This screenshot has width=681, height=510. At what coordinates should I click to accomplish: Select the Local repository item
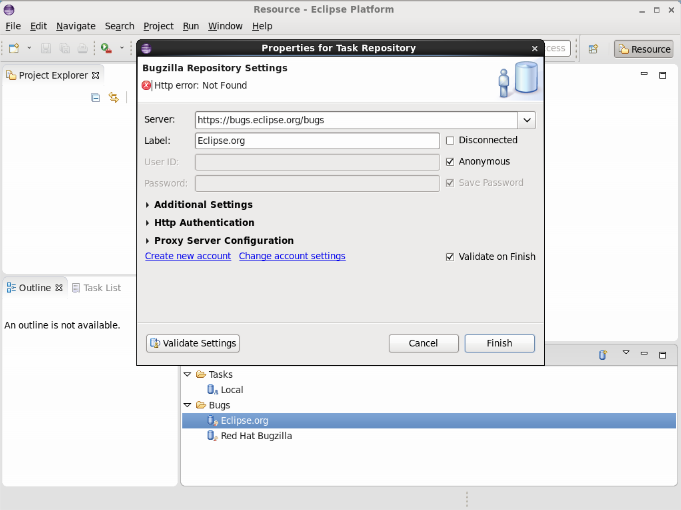232,390
